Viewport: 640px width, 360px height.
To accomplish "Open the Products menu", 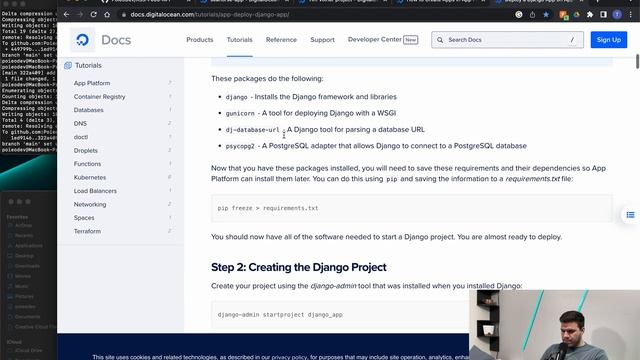I will tap(200, 40).
